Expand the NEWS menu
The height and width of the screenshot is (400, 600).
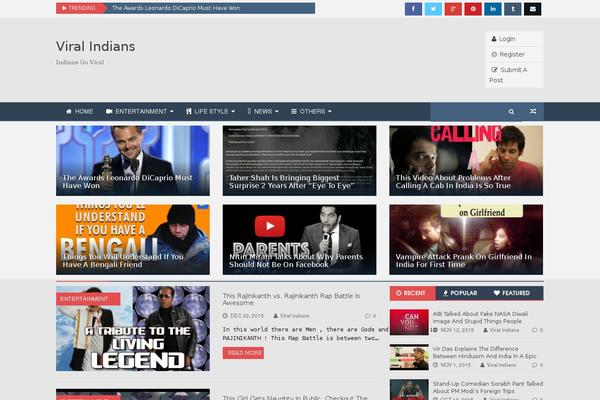[x=263, y=111]
